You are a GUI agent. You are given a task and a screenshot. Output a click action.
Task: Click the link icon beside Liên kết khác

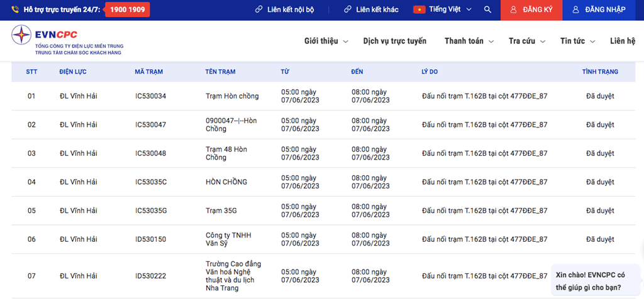pos(348,10)
